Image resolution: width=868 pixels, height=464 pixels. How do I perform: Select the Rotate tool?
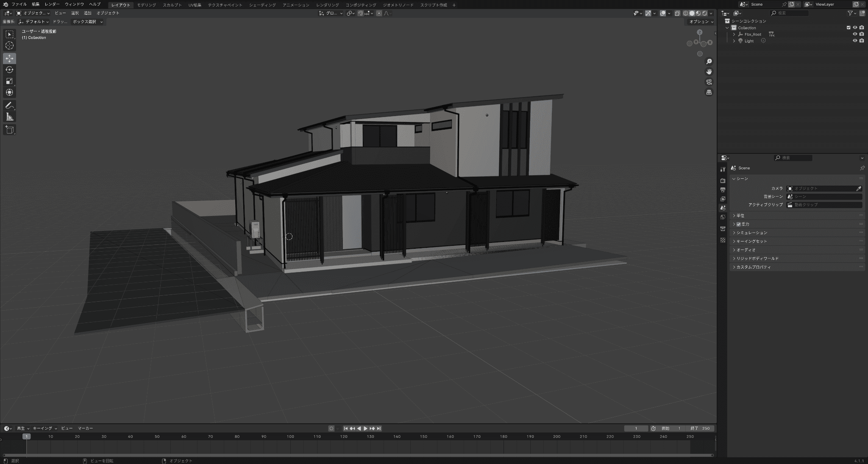[x=9, y=69]
